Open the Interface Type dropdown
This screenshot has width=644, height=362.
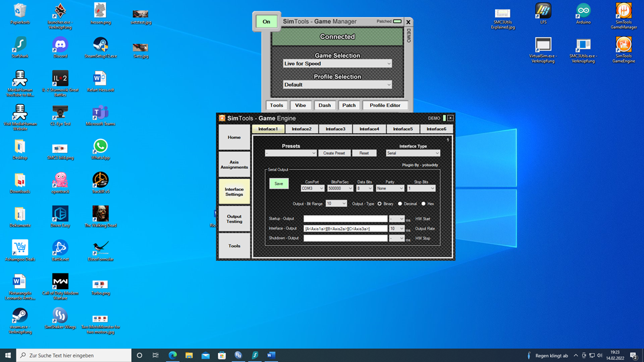coord(413,153)
